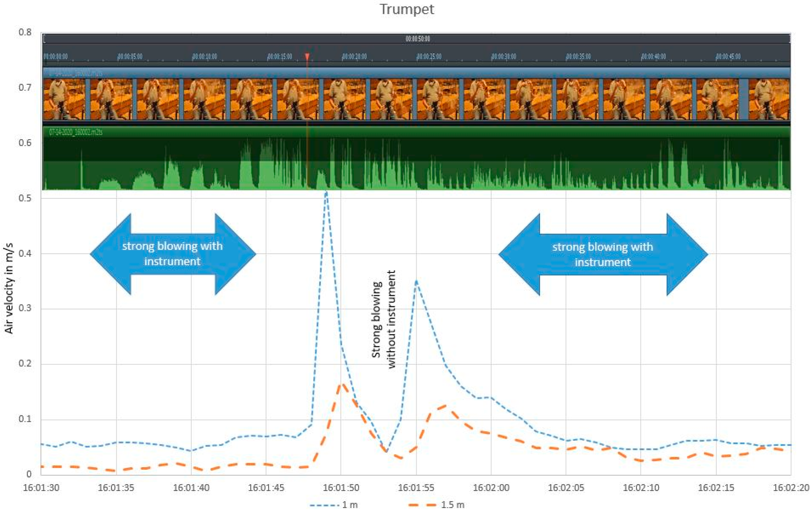Click the "Trumpet" chart title

(x=407, y=9)
